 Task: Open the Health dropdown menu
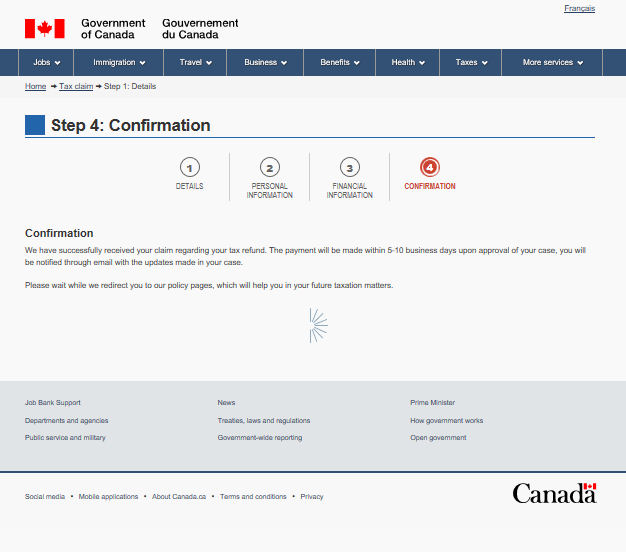coord(408,62)
